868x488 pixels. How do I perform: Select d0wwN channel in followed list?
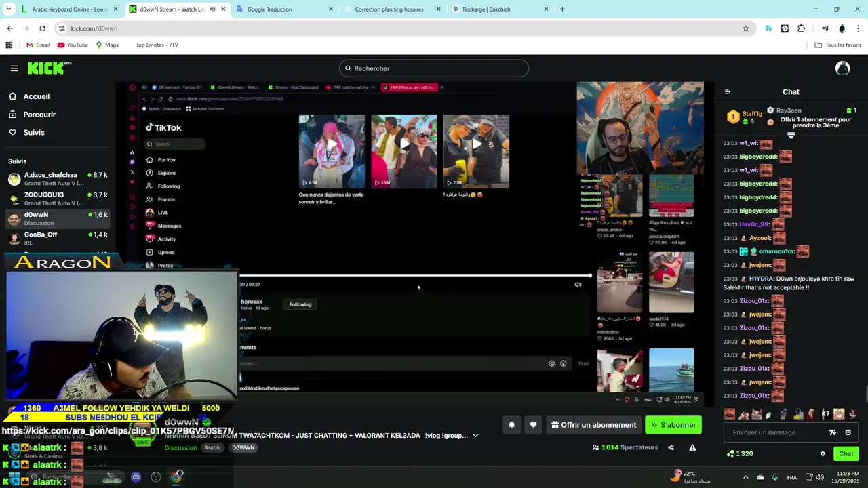pyautogui.click(x=58, y=218)
